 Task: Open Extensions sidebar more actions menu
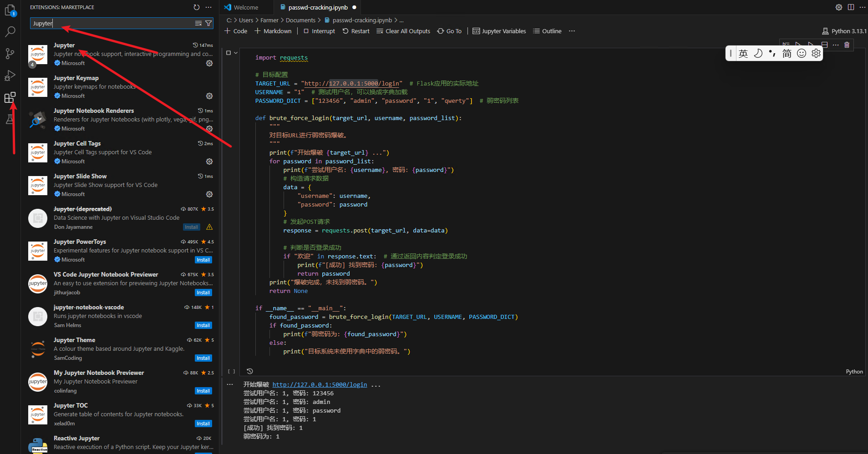(208, 7)
